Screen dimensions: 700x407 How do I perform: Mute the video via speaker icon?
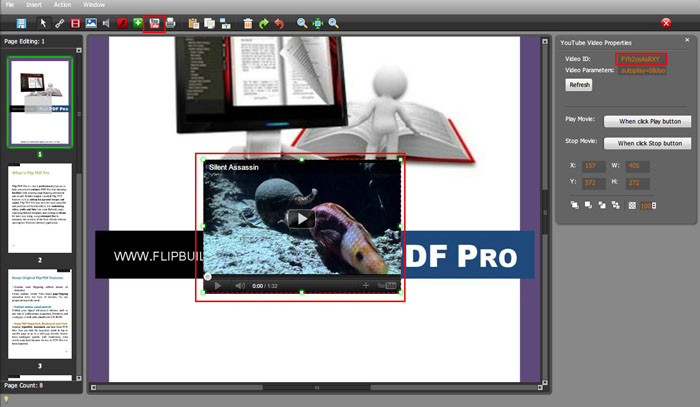click(240, 286)
